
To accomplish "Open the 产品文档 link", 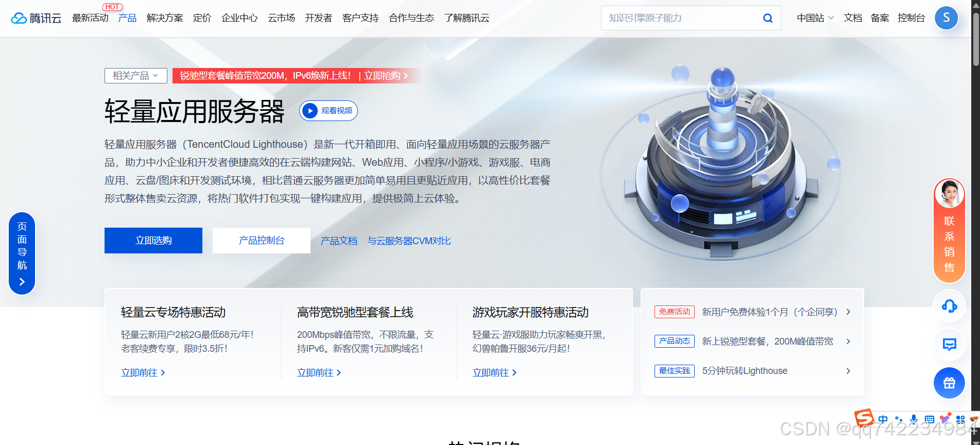I will [x=339, y=241].
